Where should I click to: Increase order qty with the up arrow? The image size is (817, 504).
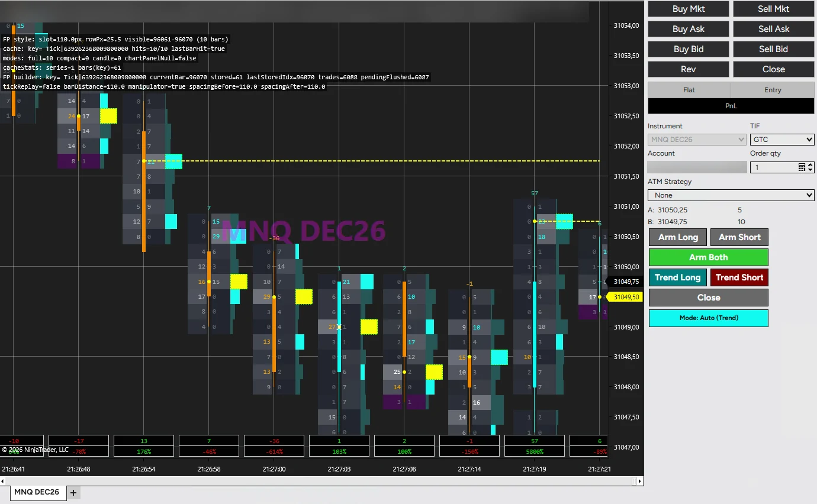pyautogui.click(x=810, y=165)
